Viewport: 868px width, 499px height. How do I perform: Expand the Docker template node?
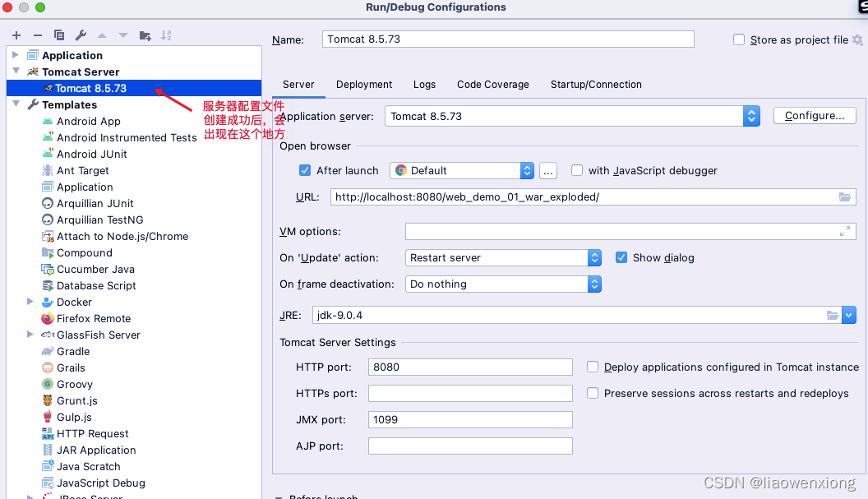30,301
